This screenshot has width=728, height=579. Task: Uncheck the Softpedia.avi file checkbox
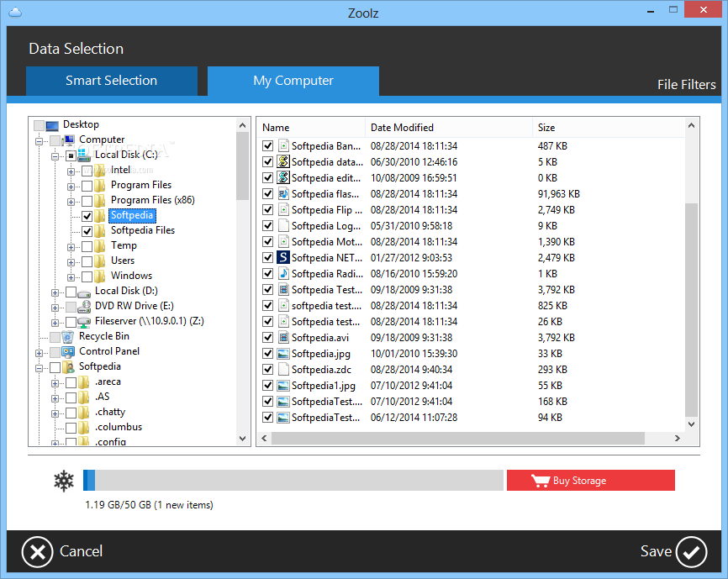tap(267, 337)
